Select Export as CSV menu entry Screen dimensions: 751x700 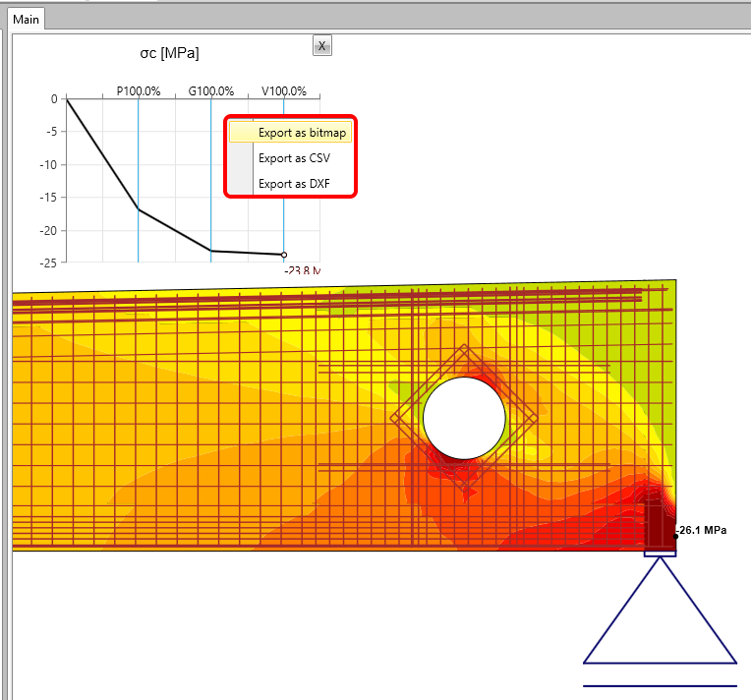pos(294,157)
